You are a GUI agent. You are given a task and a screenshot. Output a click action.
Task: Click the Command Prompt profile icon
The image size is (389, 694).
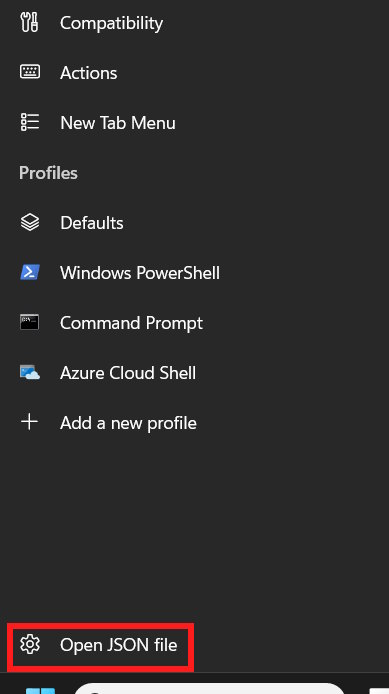tap(30, 322)
